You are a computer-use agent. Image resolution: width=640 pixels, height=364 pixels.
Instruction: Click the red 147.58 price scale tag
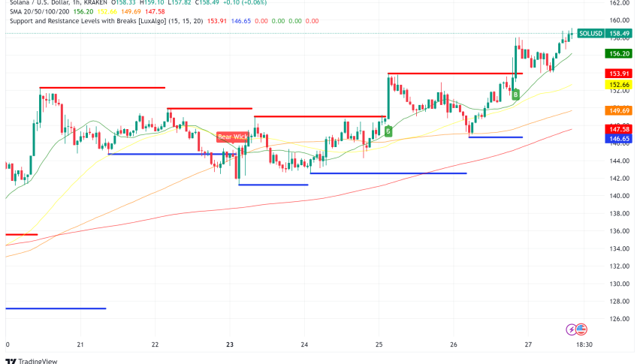click(619, 129)
